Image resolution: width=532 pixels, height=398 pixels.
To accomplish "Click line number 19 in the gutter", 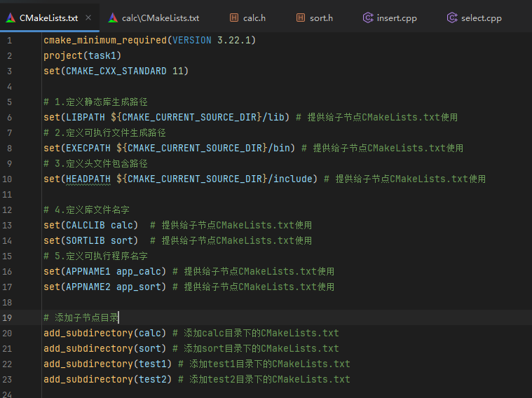I will point(8,317).
